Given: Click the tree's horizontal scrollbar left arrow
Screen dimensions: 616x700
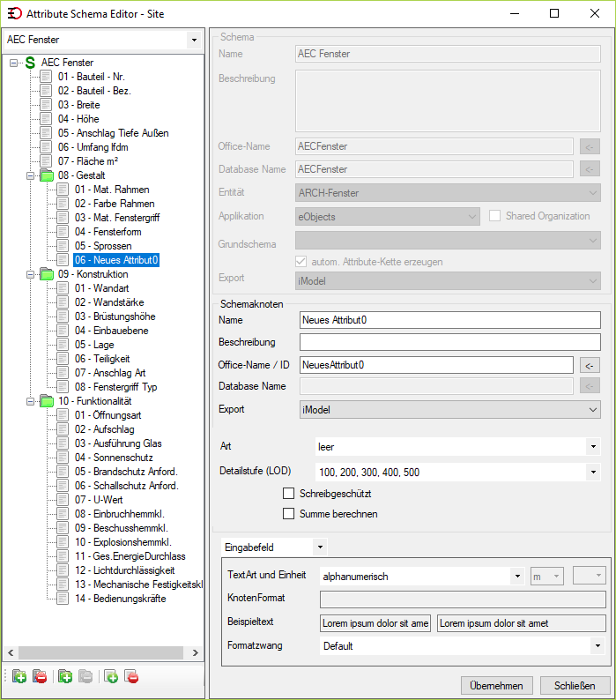Looking at the screenshot, I should (11, 652).
